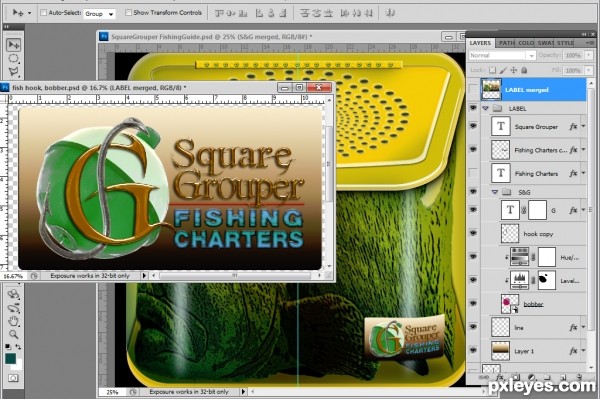Image resolution: width=600 pixels, height=399 pixels.
Task: Click the dark teal foreground color swatch
Action: click(x=10, y=359)
